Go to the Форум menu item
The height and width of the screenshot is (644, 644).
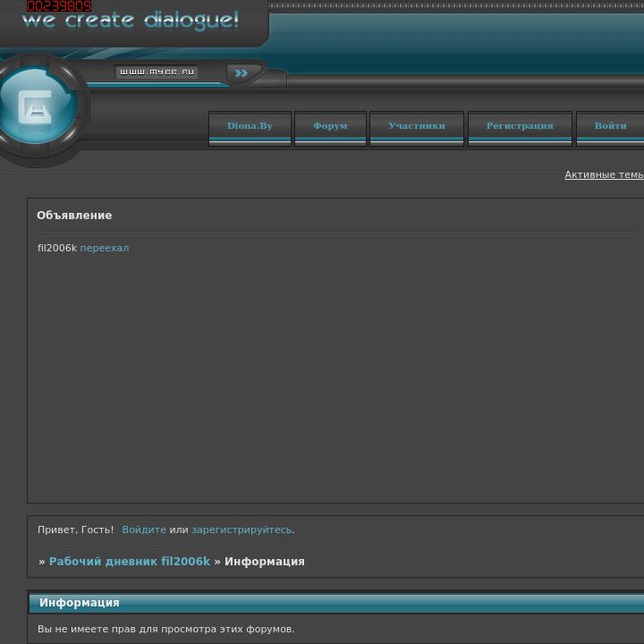330,128
